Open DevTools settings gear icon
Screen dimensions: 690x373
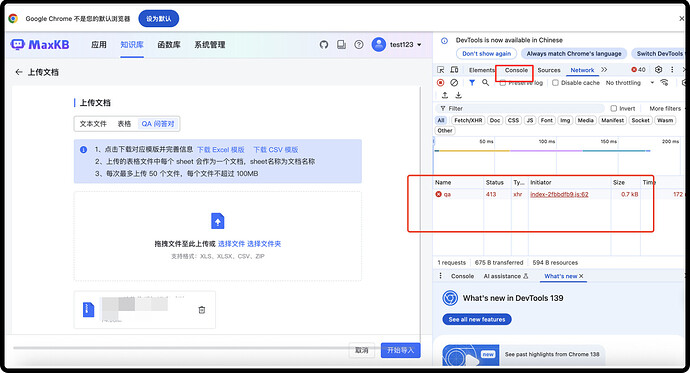(x=658, y=69)
